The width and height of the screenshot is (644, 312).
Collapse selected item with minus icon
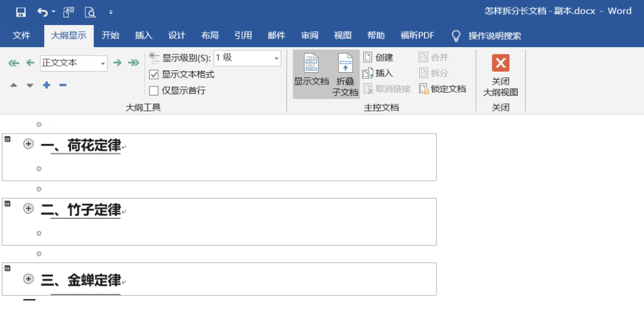click(x=63, y=85)
